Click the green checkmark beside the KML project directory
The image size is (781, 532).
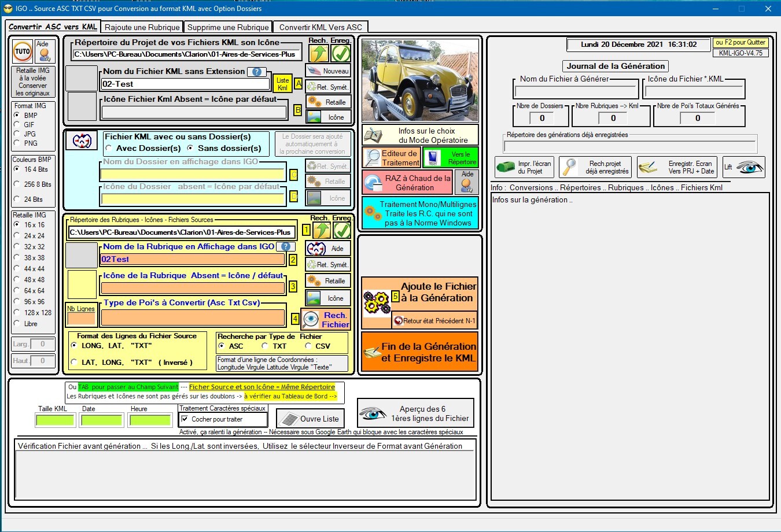click(x=341, y=53)
